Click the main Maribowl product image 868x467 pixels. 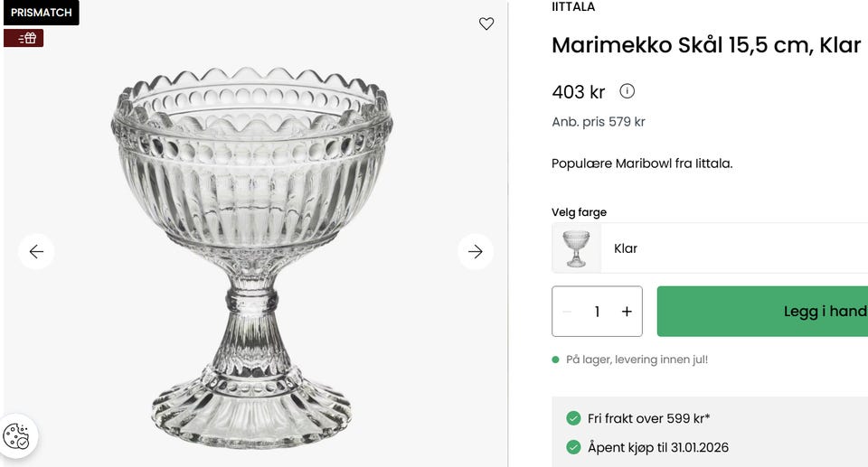point(253,253)
